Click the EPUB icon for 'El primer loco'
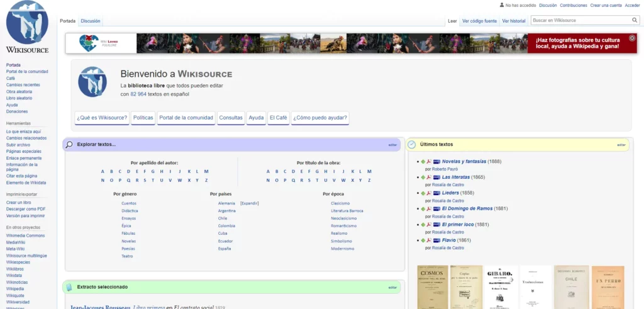 436,225
